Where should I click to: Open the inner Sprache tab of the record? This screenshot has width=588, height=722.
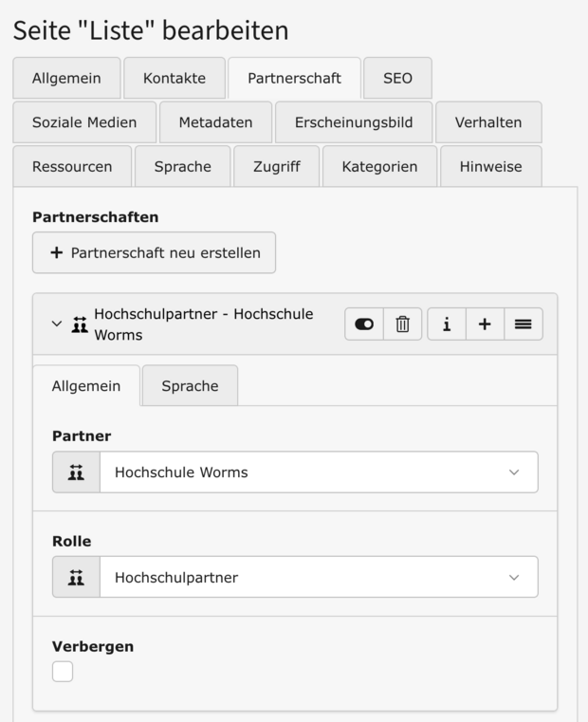click(x=190, y=386)
